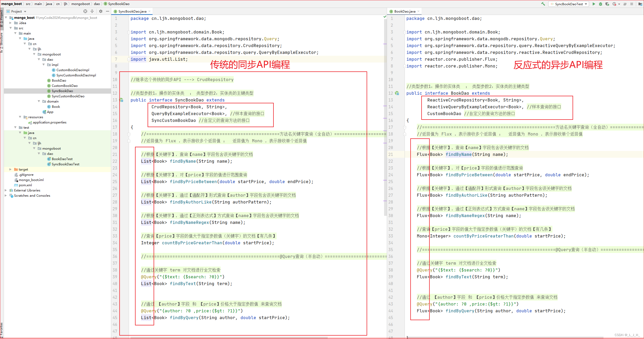Collapse the src folder arrow
The width and height of the screenshot is (644, 339).
click(x=11, y=28)
